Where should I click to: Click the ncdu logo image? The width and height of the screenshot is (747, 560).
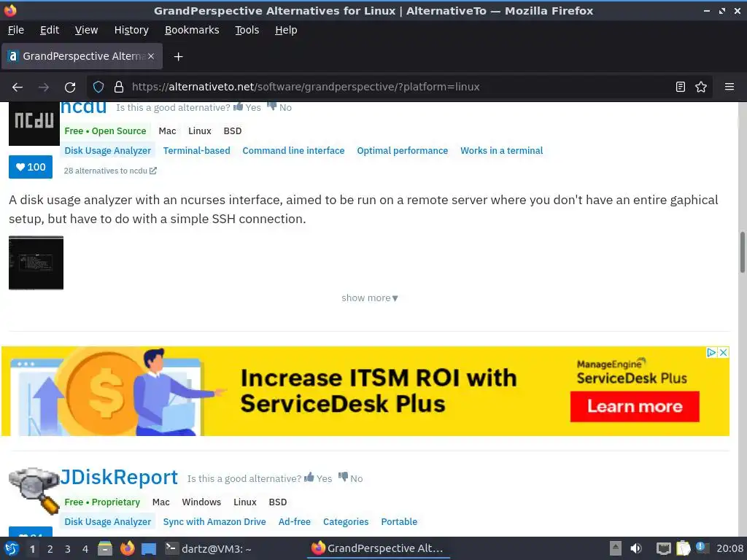[x=34, y=124]
